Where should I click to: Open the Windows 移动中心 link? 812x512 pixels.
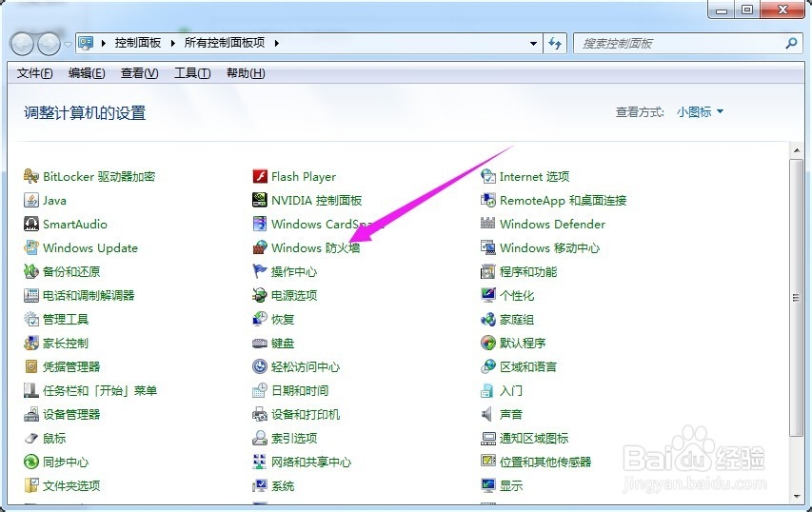tap(549, 248)
